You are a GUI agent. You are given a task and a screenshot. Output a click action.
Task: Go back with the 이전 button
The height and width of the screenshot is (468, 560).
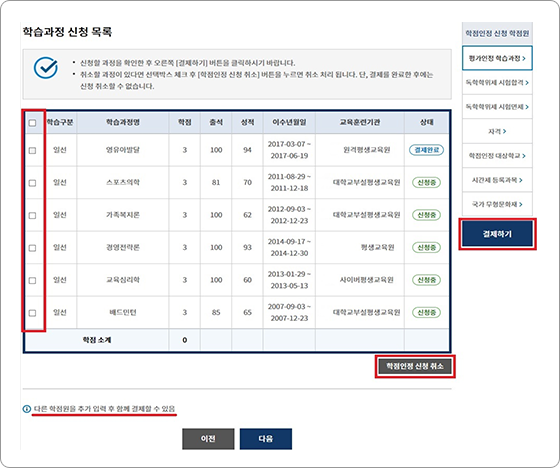(x=208, y=439)
